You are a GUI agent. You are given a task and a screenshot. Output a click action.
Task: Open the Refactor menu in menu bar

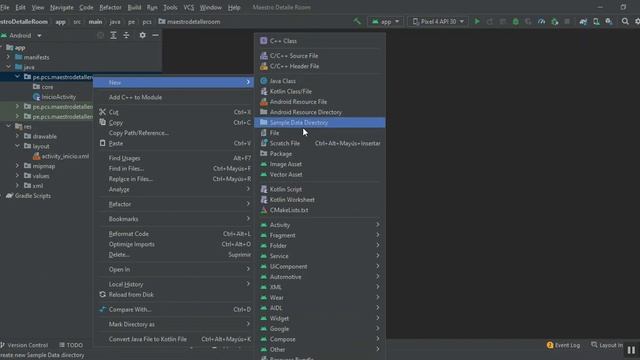click(110, 7)
